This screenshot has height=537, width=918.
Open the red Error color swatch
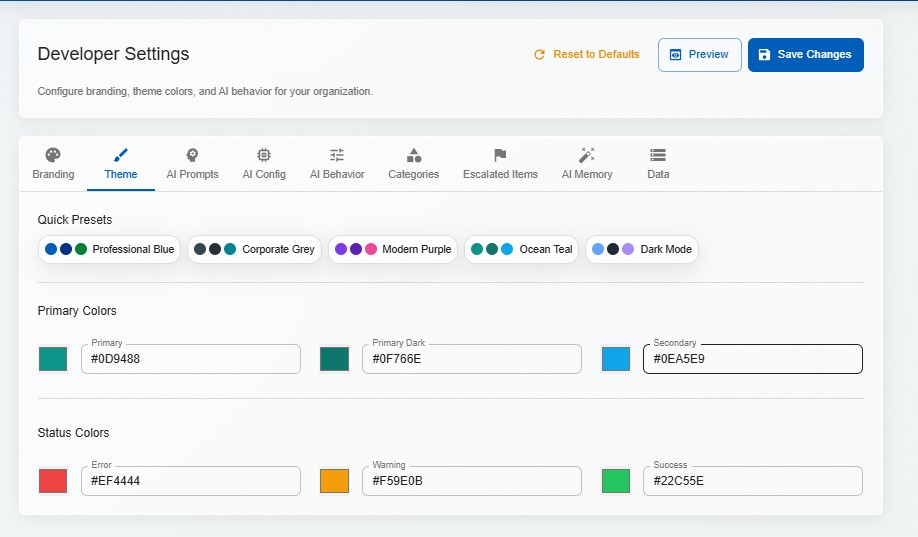53,481
